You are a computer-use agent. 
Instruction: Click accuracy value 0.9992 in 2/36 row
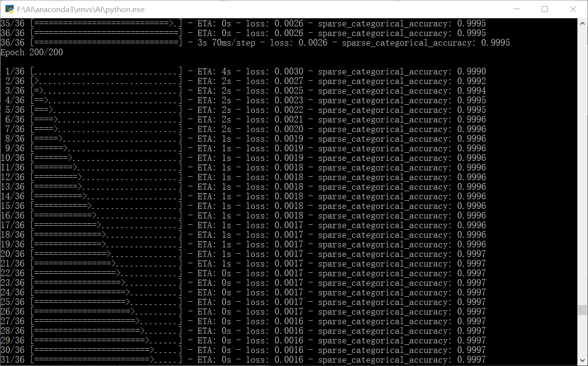coord(472,81)
